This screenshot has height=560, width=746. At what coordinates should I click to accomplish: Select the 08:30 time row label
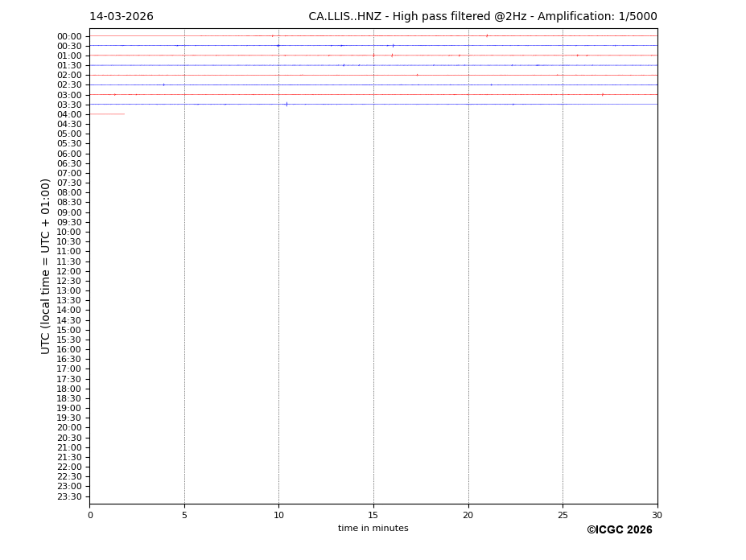coord(69,203)
